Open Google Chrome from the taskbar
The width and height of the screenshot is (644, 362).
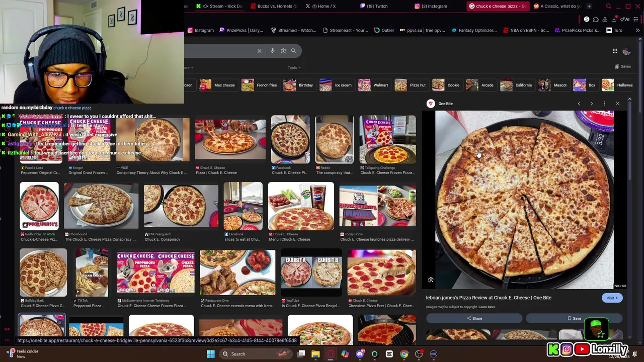404,354
